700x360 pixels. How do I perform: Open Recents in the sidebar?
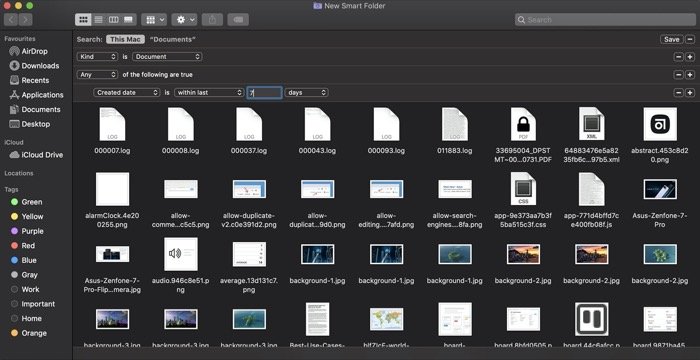[29, 80]
